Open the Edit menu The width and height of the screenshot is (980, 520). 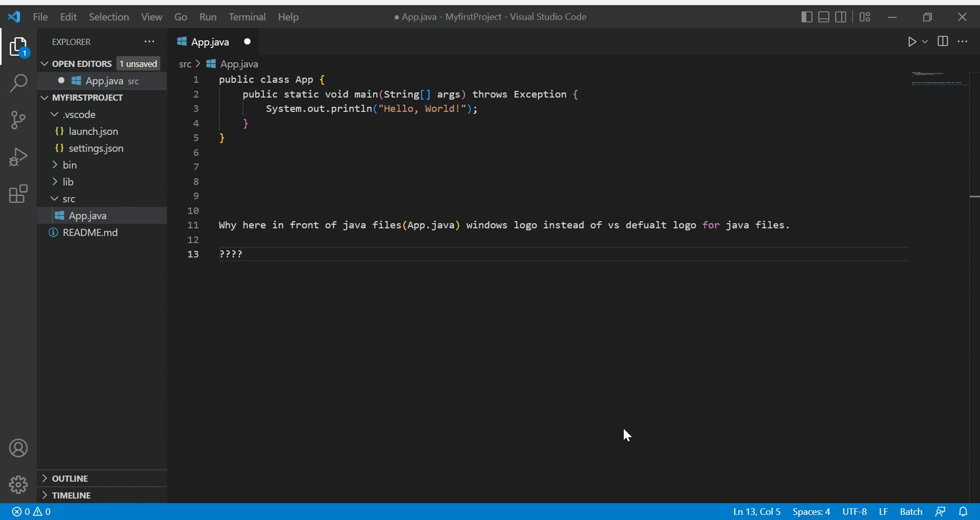[68, 17]
